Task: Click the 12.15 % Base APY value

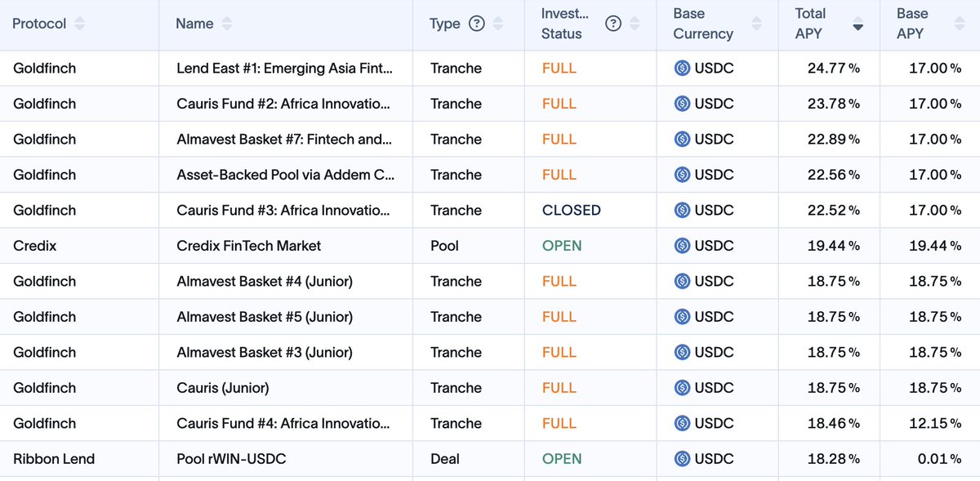Action: click(936, 424)
